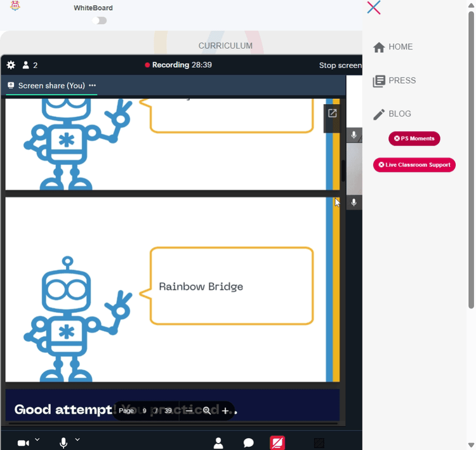The width and height of the screenshot is (476, 450).
Task: Click the Rainbow Bridge speech bubble text
Action: click(x=201, y=287)
